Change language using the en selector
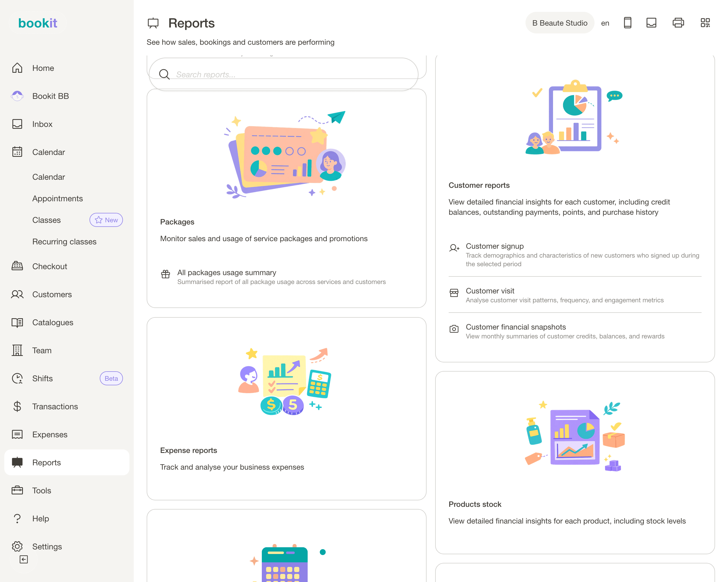The image size is (728, 582). point(605,23)
